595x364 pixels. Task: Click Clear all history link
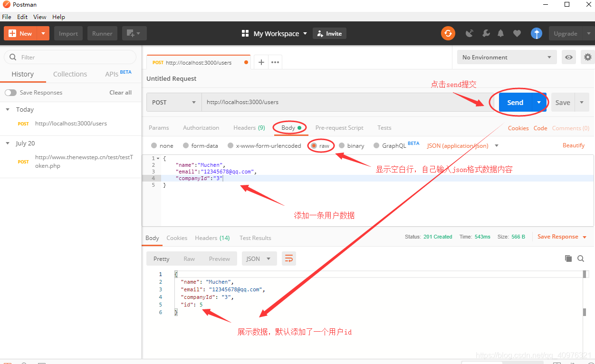121,93
